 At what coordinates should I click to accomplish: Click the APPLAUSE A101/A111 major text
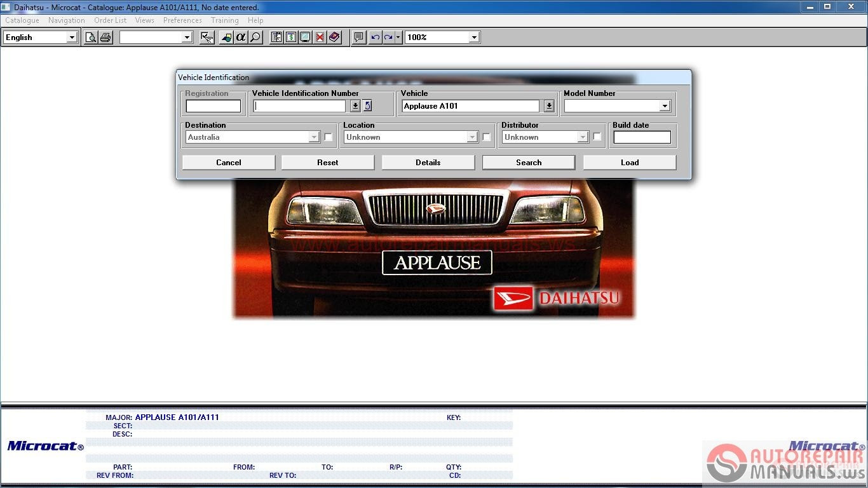(177, 417)
